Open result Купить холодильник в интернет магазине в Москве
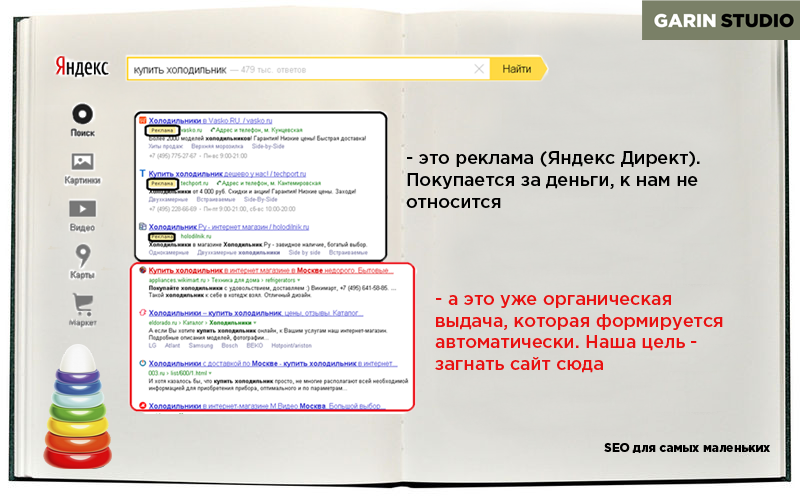Viewport: 800px width, 496px height. pyautogui.click(x=271, y=270)
